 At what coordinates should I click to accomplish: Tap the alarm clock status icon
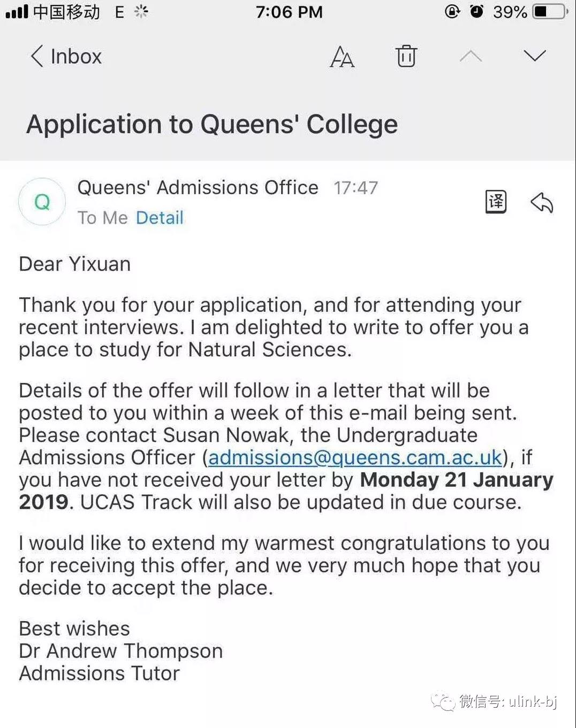(x=476, y=11)
